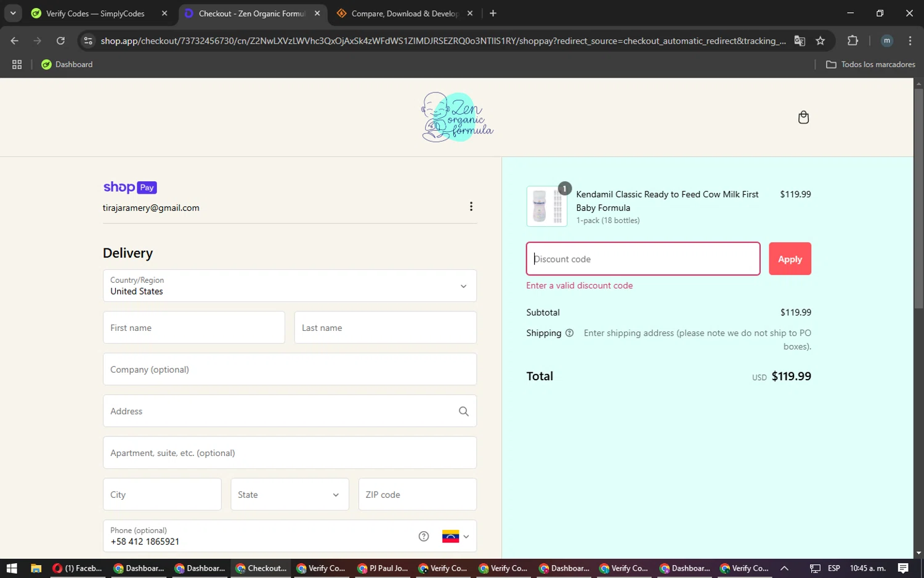This screenshot has width=924, height=578.
Task: Click the phone field help icon
Action: click(424, 536)
